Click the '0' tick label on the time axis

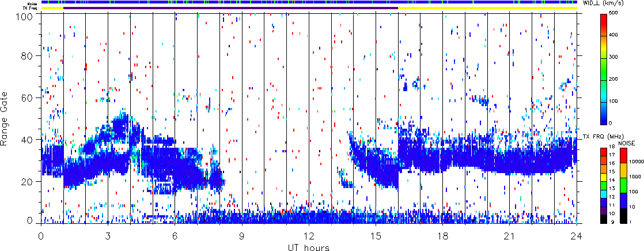click(x=41, y=237)
